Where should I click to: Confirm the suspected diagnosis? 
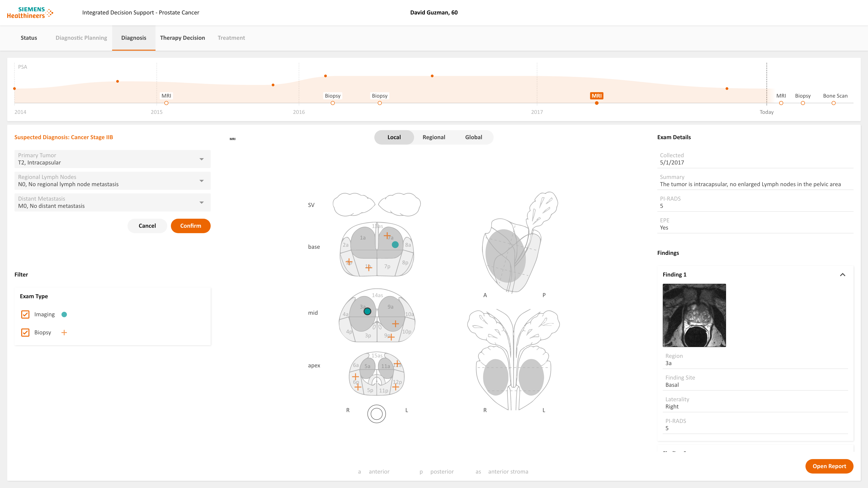click(x=191, y=226)
